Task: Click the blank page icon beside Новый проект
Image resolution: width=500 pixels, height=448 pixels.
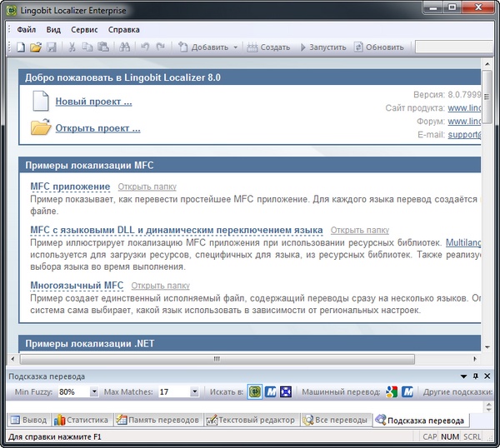Action: [x=41, y=101]
